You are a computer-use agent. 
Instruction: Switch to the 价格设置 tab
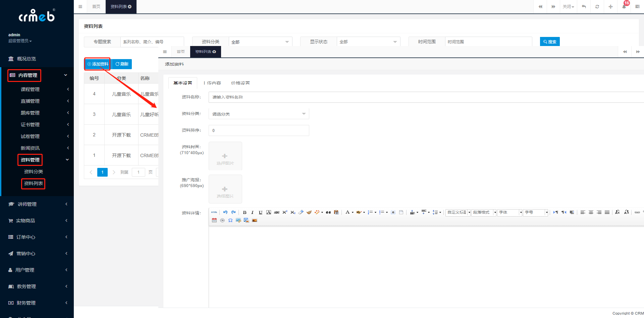(x=240, y=83)
